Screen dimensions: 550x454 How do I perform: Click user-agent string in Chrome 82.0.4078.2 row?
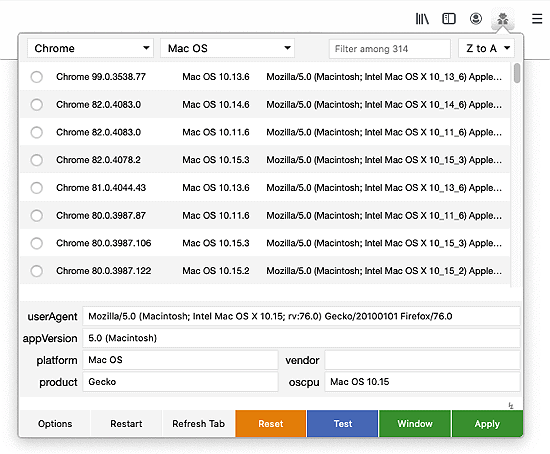tap(384, 160)
